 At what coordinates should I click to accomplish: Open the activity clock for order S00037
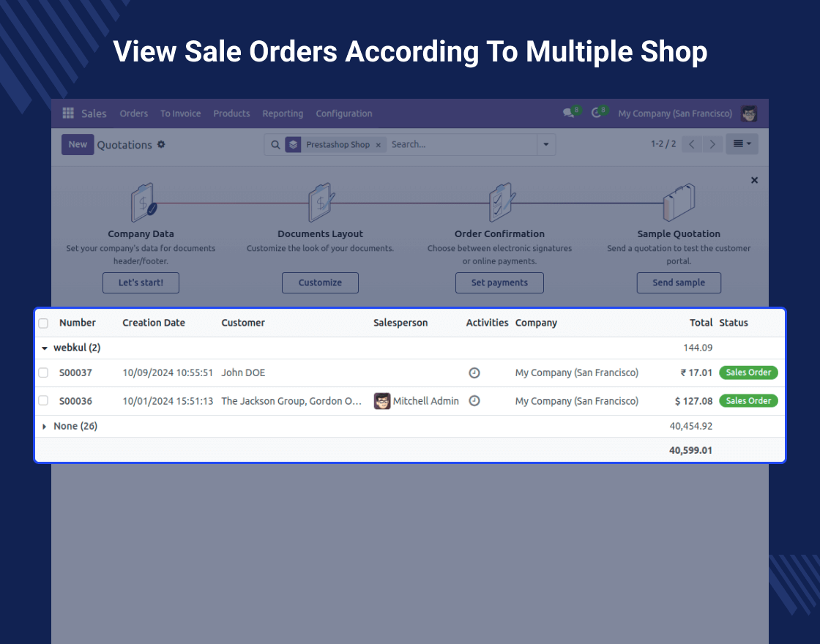tap(474, 372)
